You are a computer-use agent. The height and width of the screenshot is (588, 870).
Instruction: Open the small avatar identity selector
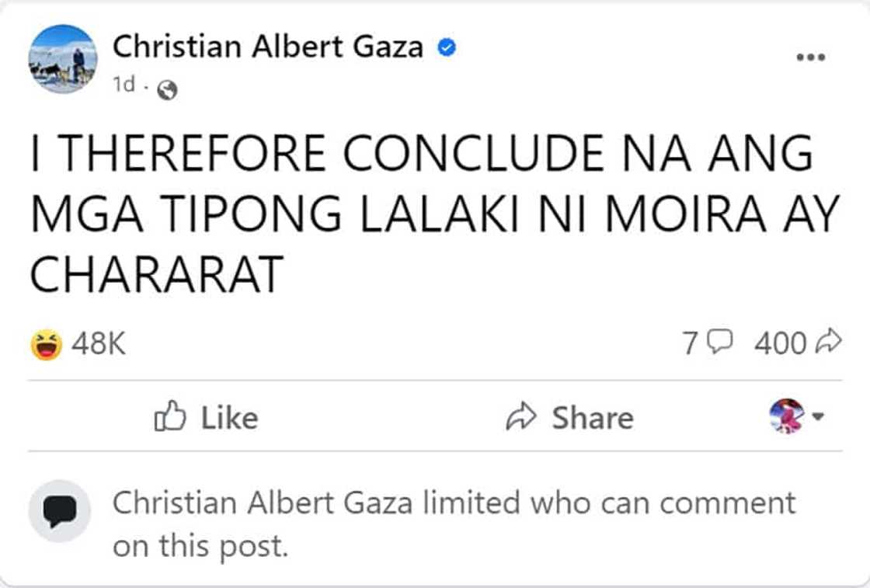coord(786,416)
